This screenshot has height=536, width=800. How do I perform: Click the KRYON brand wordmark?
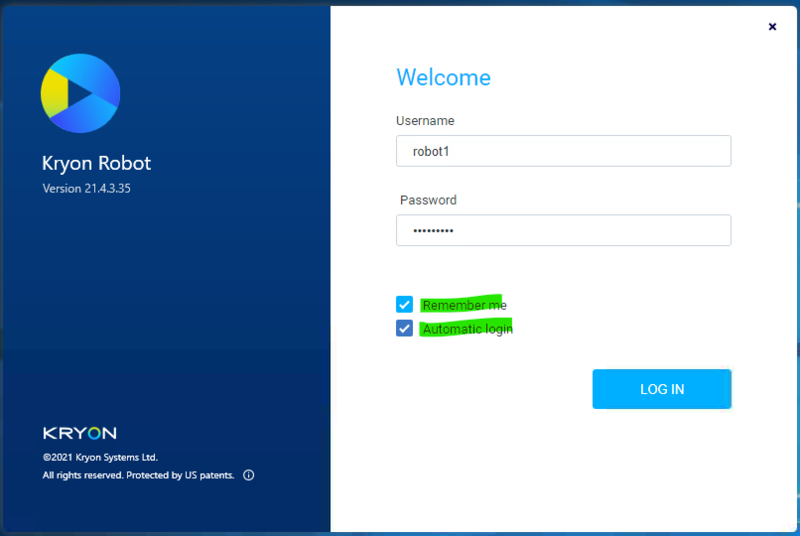point(80,433)
